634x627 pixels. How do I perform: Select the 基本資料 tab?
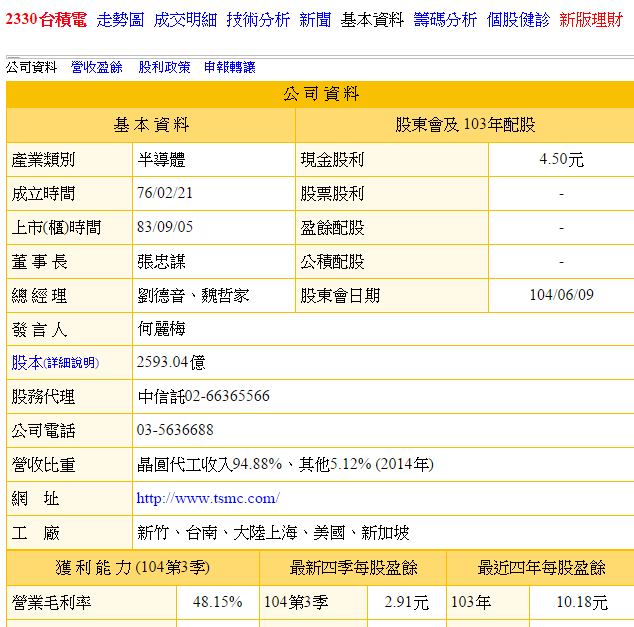tap(372, 19)
